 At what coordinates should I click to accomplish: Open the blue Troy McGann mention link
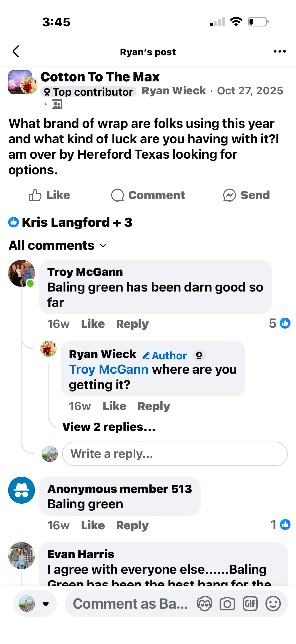coord(109,369)
